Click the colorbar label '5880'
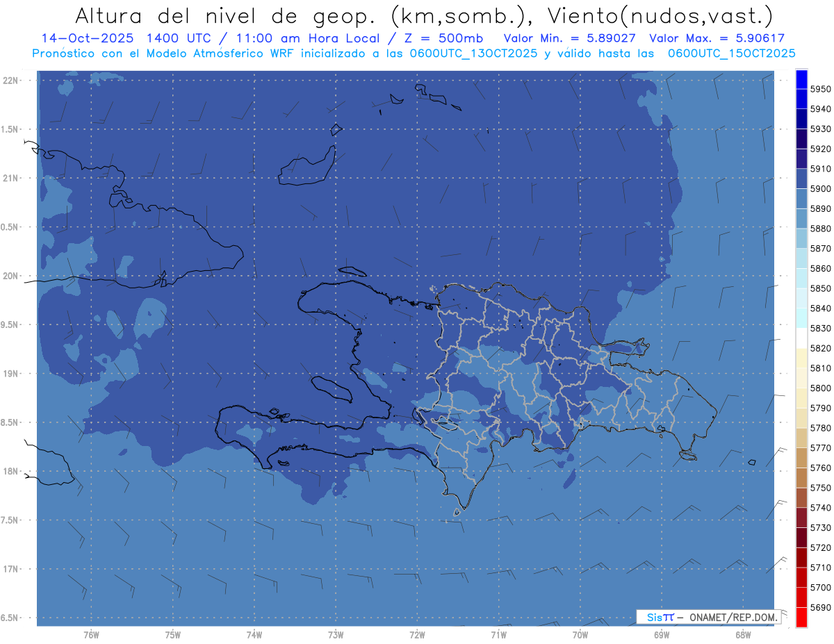Screen dimensions: 834x644 (x=820, y=229)
